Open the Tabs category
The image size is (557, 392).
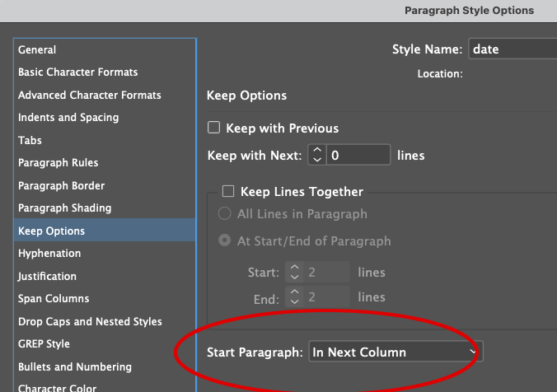click(x=30, y=140)
